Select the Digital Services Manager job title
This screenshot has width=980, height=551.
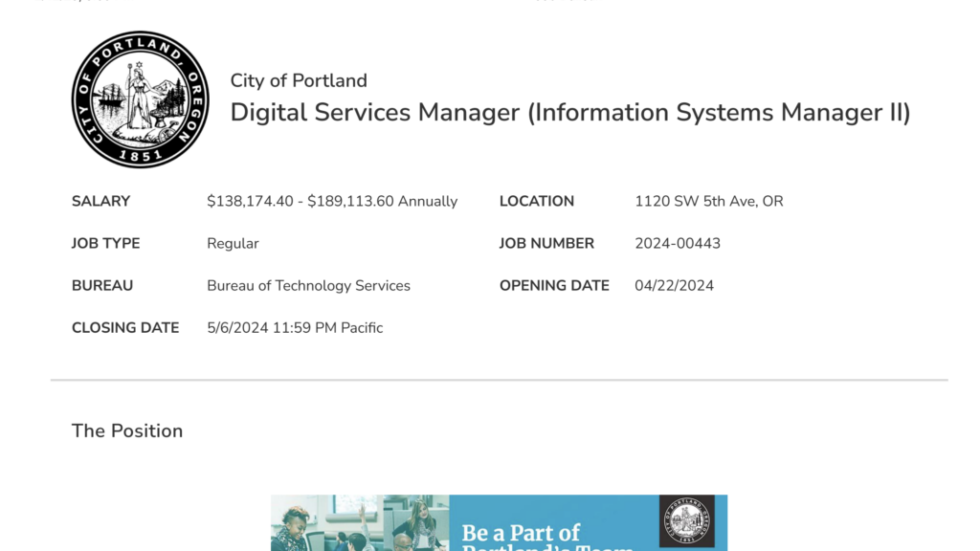[x=569, y=113]
